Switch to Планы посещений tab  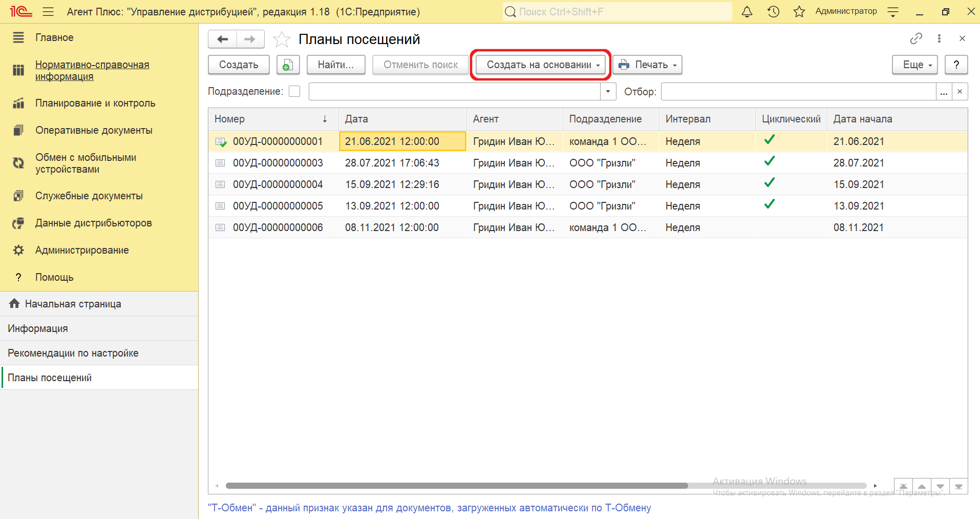point(99,378)
